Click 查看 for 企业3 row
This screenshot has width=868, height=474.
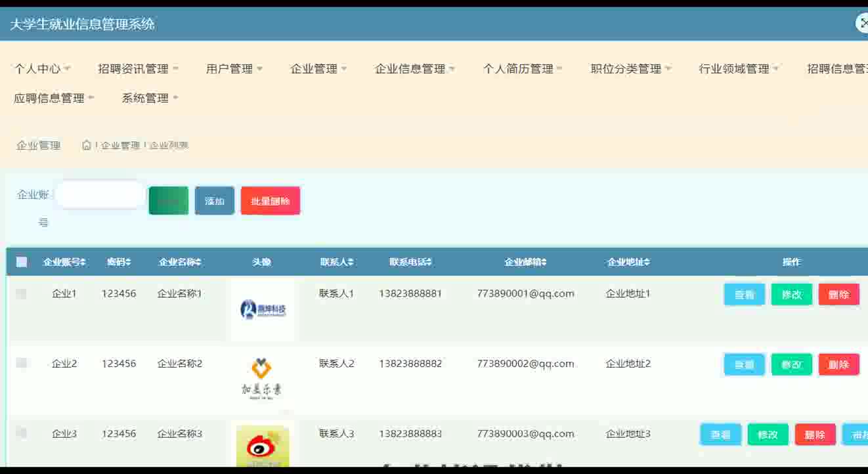(721, 435)
